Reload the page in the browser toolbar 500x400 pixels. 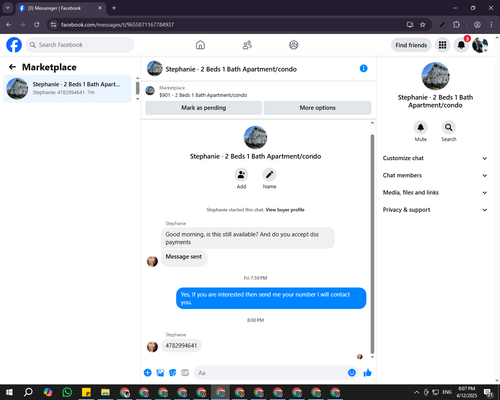pyautogui.click(x=37, y=25)
